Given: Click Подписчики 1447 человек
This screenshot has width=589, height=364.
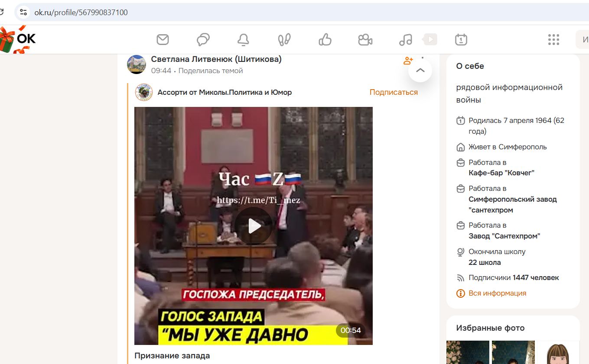Looking at the screenshot, I should 514,277.
